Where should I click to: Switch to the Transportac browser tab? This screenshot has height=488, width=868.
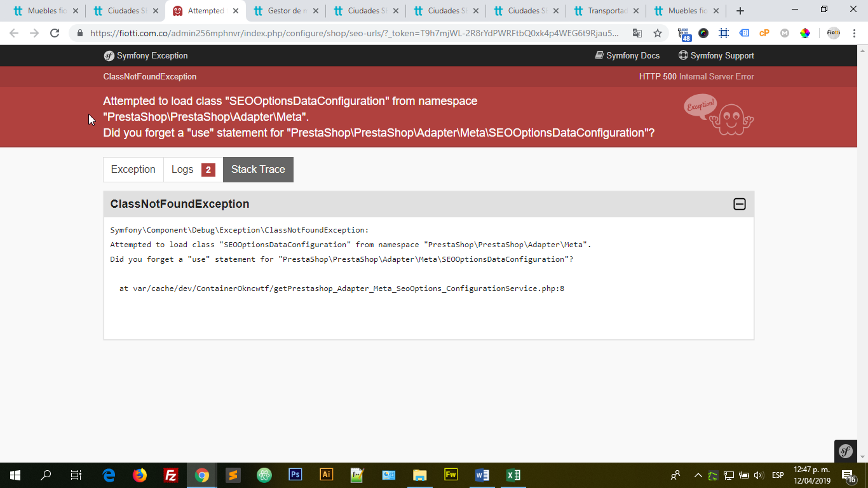click(605, 11)
